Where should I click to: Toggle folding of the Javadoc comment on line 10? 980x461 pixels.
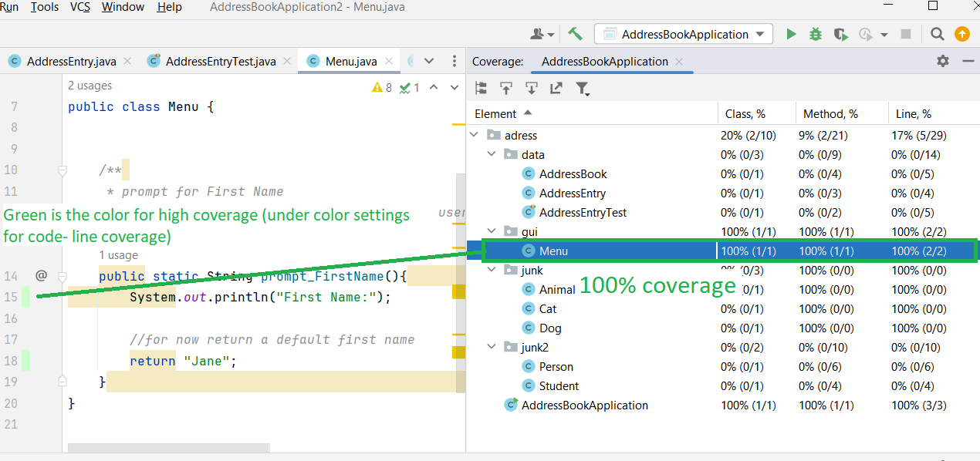coord(62,170)
